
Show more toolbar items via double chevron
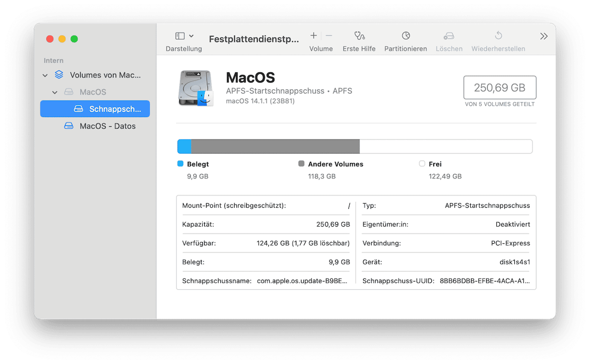[x=544, y=36]
